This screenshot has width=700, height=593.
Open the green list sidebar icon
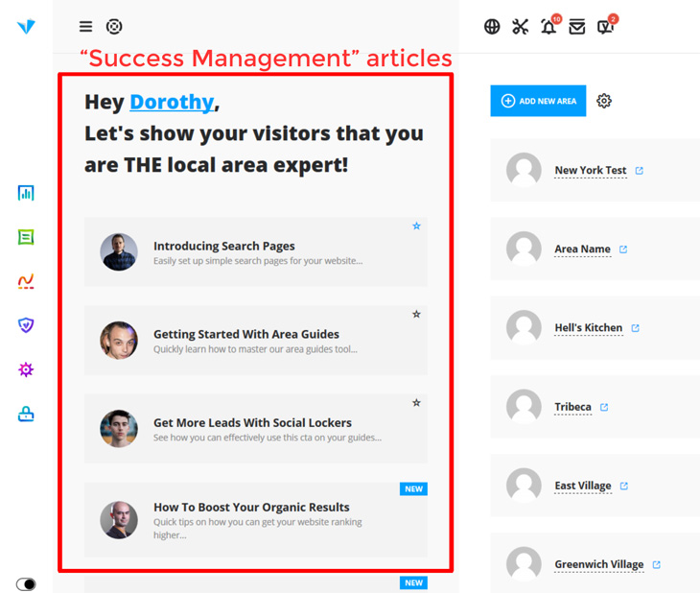(x=26, y=237)
